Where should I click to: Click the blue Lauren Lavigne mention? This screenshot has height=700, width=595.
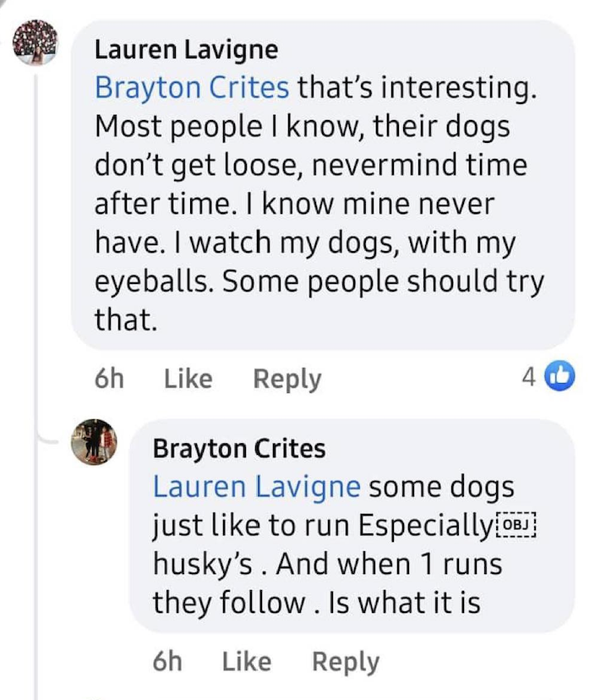coord(256,488)
